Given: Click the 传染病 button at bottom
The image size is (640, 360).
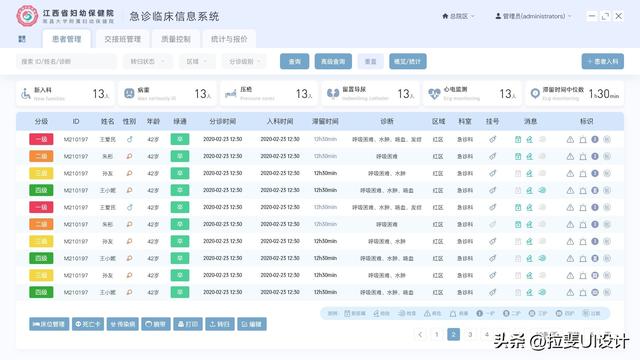Looking at the screenshot, I should [123, 324].
